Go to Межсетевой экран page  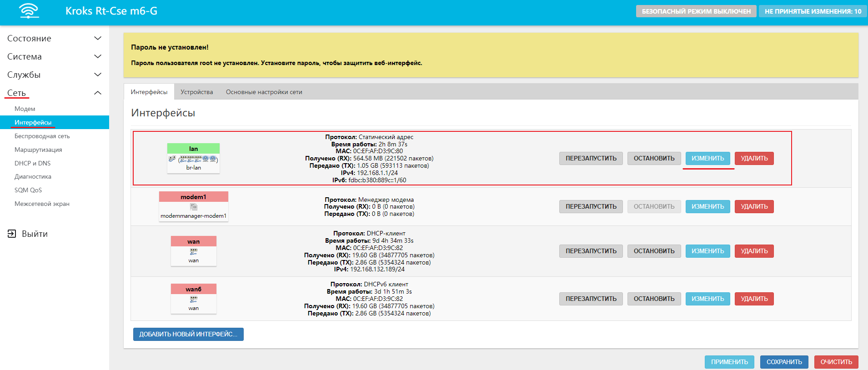coord(42,204)
